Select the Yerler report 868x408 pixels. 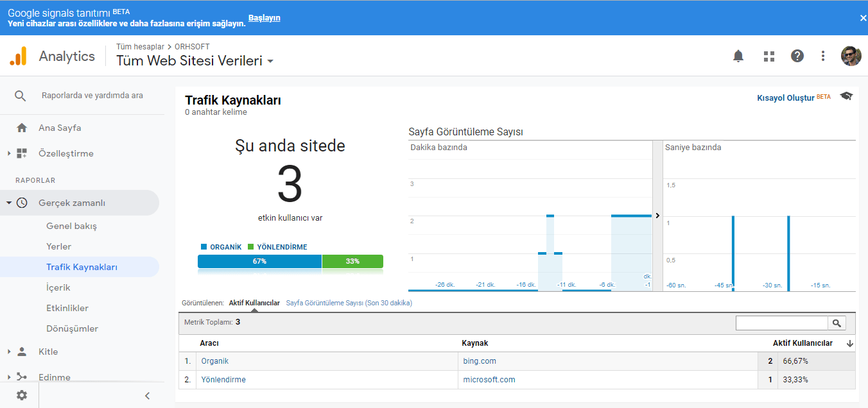click(x=58, y=246)
